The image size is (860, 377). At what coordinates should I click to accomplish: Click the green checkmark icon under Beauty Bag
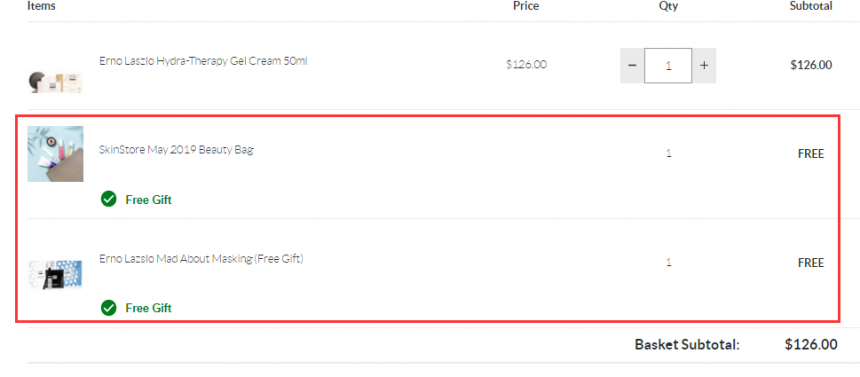(x=109, y=199)
